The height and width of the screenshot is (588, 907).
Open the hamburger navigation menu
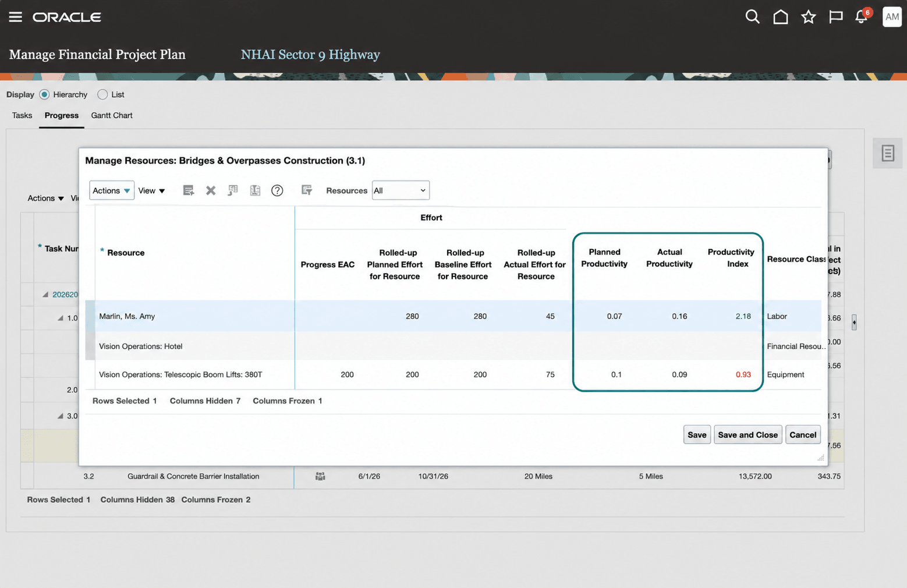[16, 17]
